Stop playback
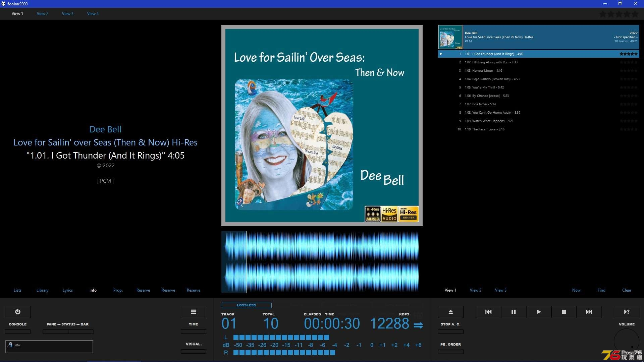This screenshot has width=644, height=362. [564, 312]
